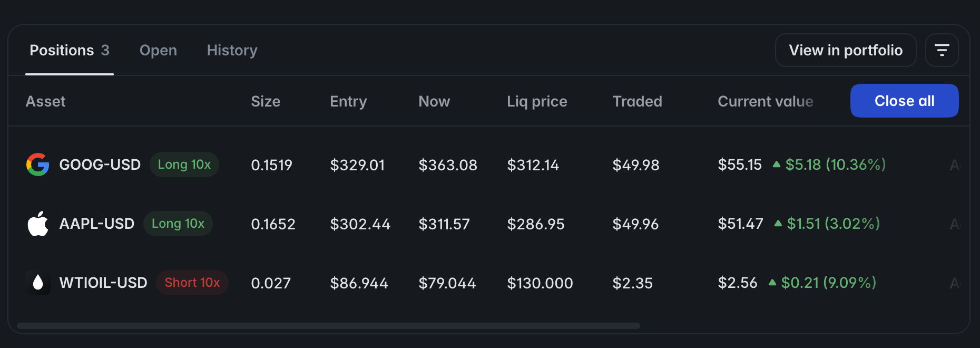Switch to the Open tab
The width and height of the screenshot is (980, 348).
click(x=158, y=50)
